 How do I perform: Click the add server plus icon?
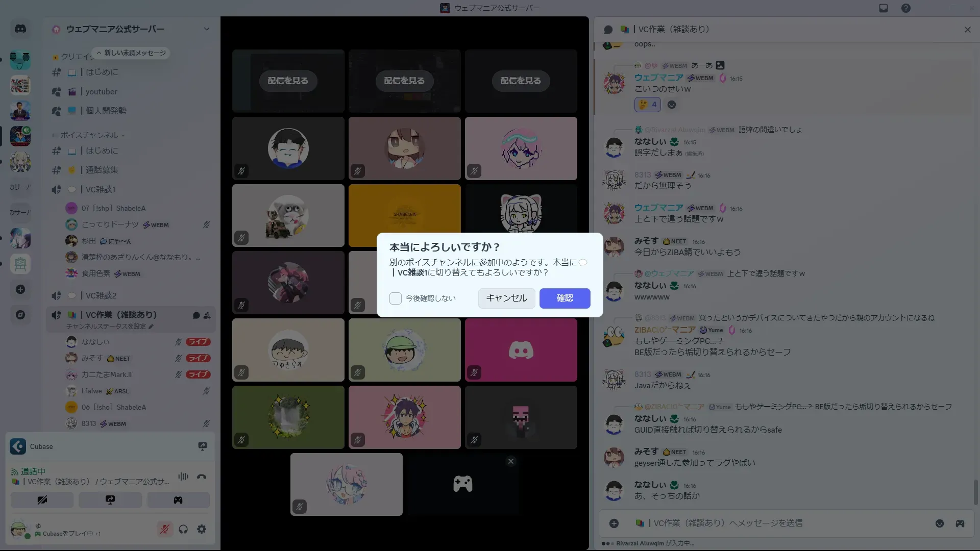tap(20, 289)
